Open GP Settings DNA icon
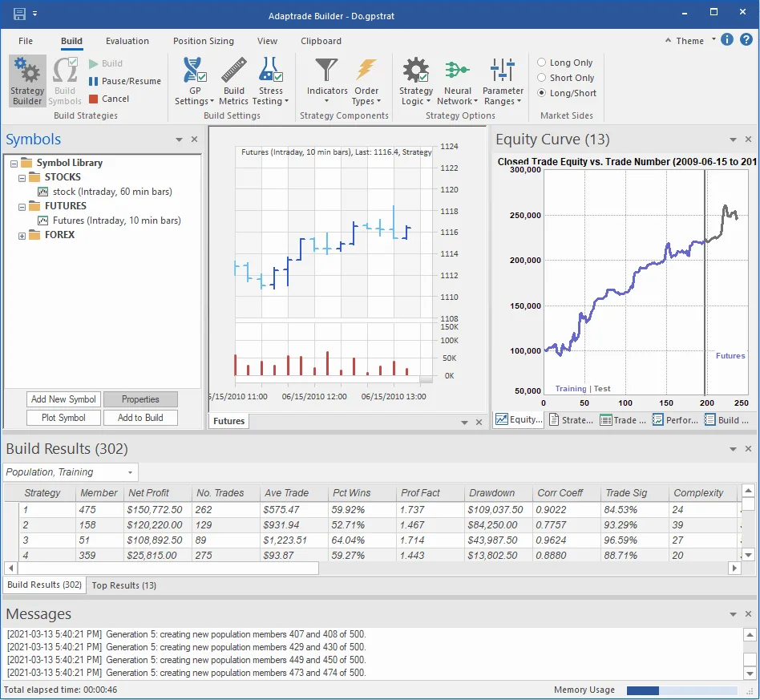Viewport: 760px width, 700px height. pyautogui.click(x=194, y=71)
